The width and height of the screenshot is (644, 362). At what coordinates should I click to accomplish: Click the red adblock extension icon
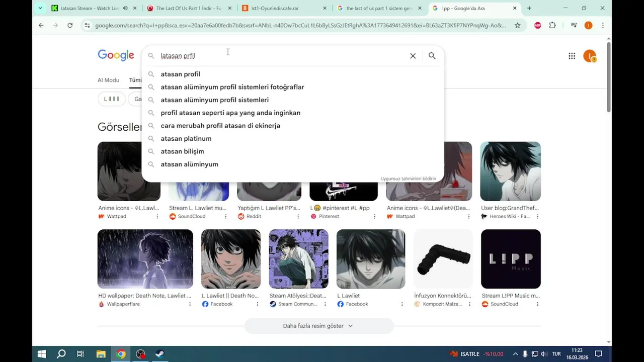click(537, 25)
